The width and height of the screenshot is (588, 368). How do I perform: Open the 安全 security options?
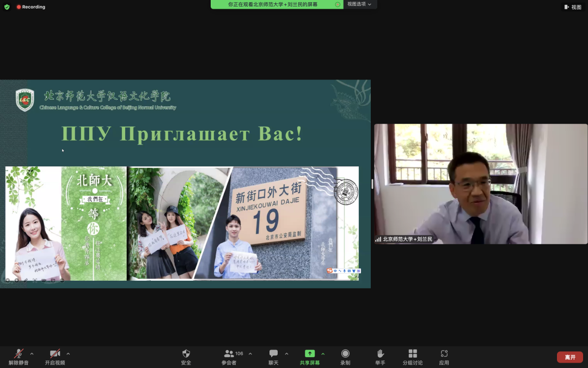186,357
